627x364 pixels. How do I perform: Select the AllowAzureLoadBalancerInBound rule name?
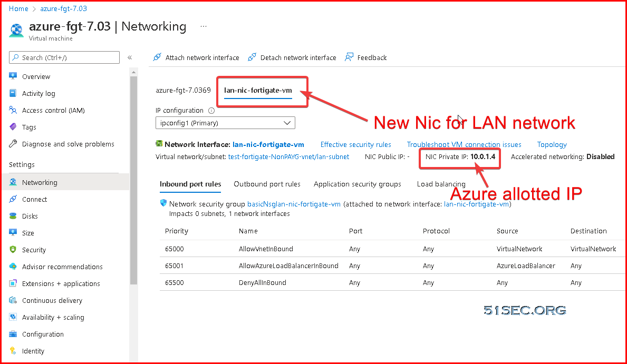point(288,265)
